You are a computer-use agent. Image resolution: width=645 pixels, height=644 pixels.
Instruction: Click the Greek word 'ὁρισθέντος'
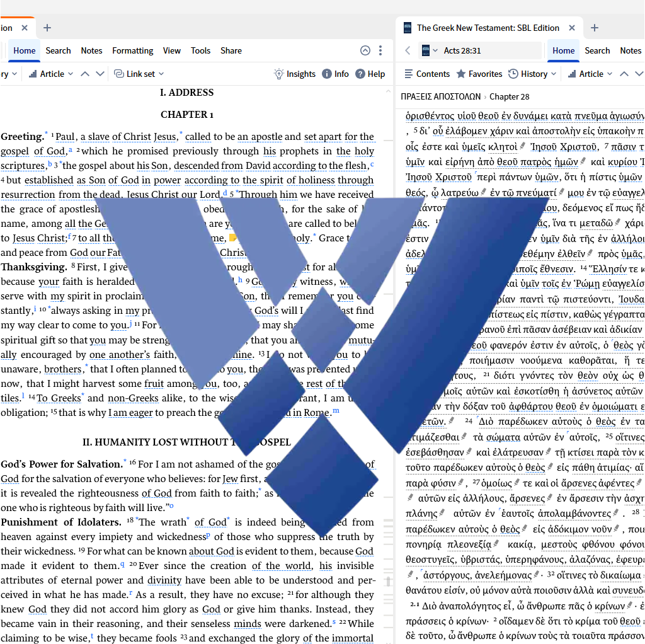pyautogui.click(x=430, y=116)
